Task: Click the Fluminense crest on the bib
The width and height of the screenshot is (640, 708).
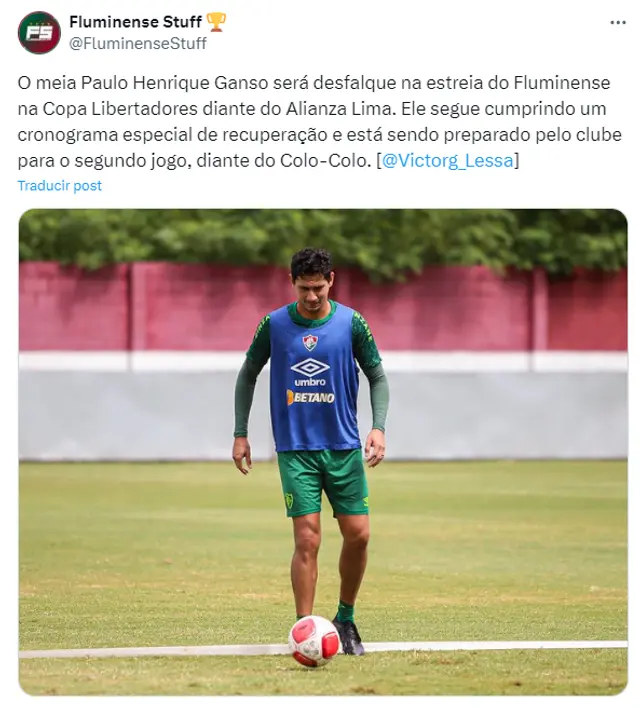Action: 310,343
